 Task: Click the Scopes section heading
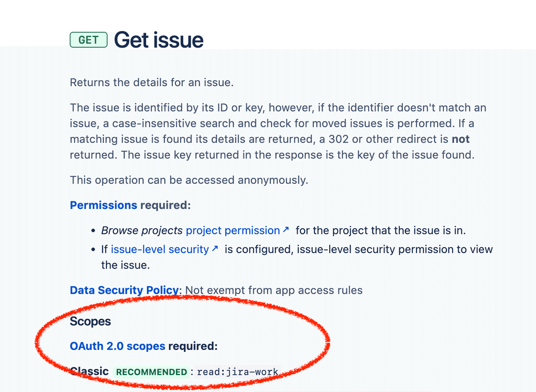click(x=90, y=321)
